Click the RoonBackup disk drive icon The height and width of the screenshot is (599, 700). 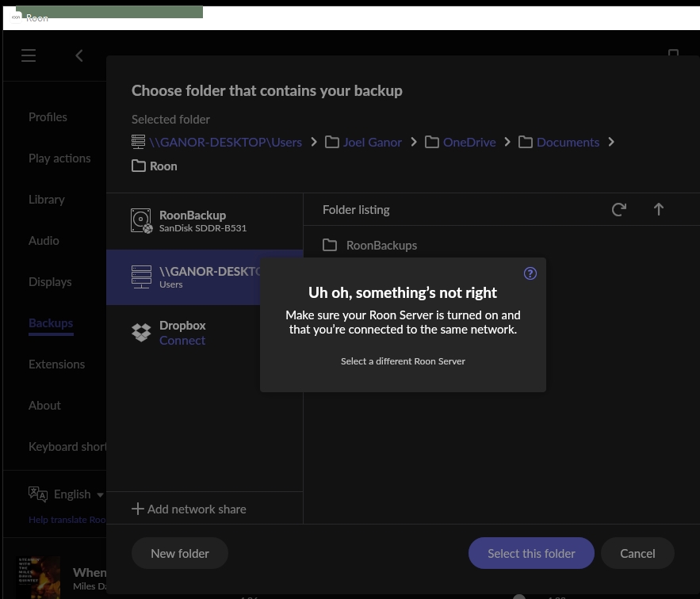click(142, 221)
